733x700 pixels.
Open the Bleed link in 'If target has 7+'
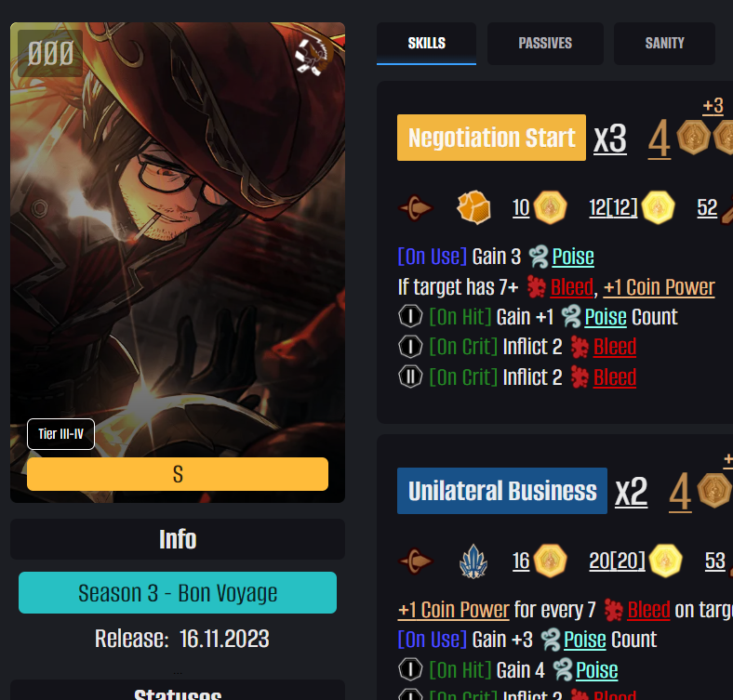pos(571,287)
